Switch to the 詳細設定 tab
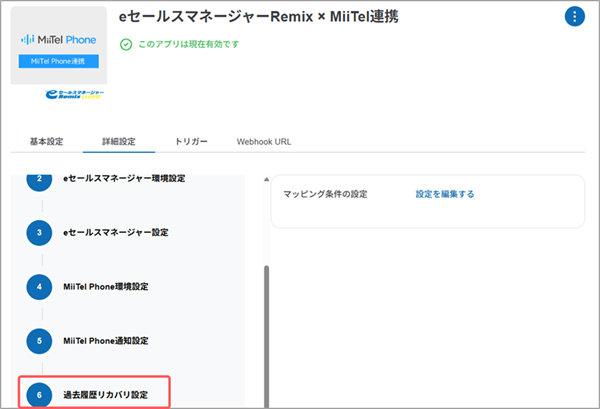 pyautogui.click(x=119, y=142)
